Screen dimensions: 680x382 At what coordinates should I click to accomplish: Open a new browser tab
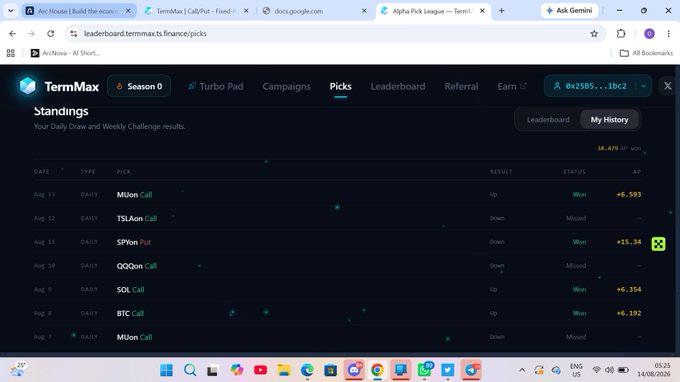(x=501, y=11)
